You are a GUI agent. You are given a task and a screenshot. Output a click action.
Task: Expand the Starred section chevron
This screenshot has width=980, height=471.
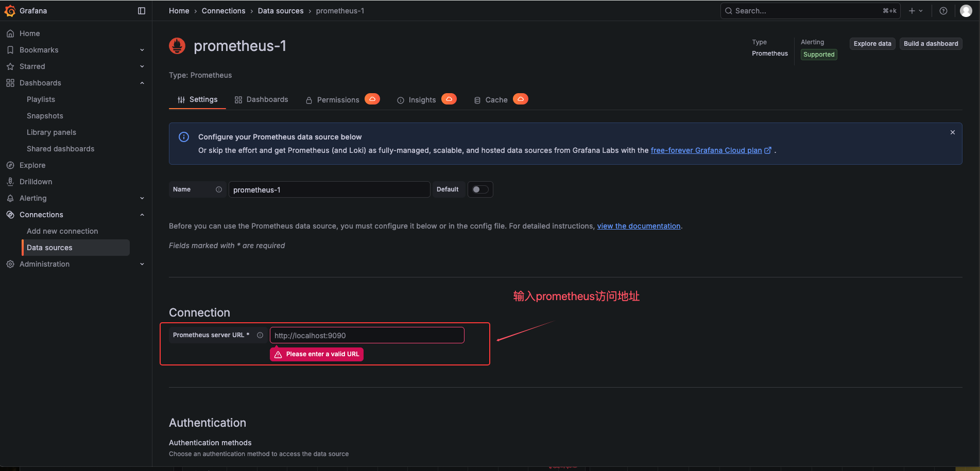[142, 66]
